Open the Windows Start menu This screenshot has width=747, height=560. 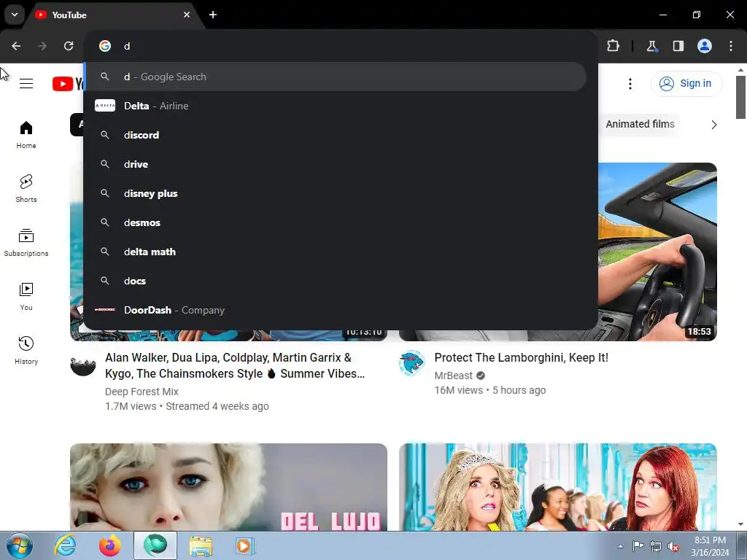coord(20,545)
